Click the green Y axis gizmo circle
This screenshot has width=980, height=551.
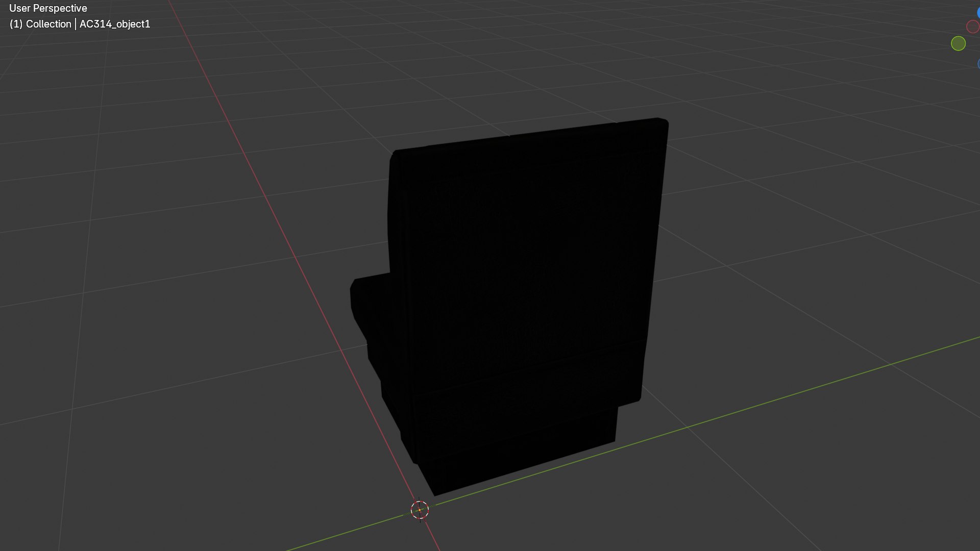(958, 43)
